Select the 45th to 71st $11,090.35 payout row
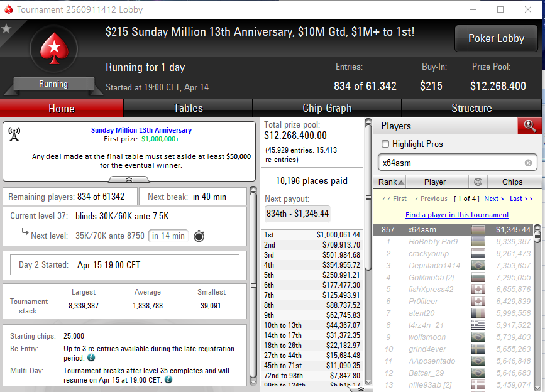 coord(312,365)
